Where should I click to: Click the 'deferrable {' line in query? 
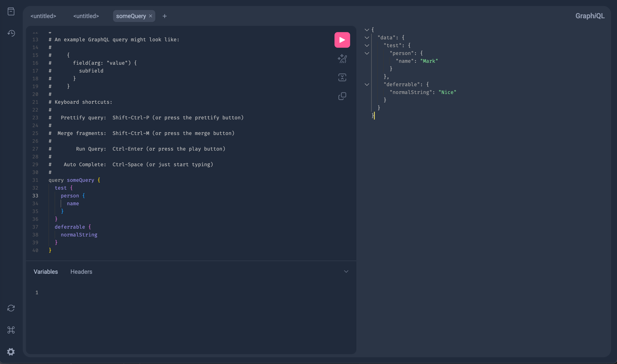(73, 227)
